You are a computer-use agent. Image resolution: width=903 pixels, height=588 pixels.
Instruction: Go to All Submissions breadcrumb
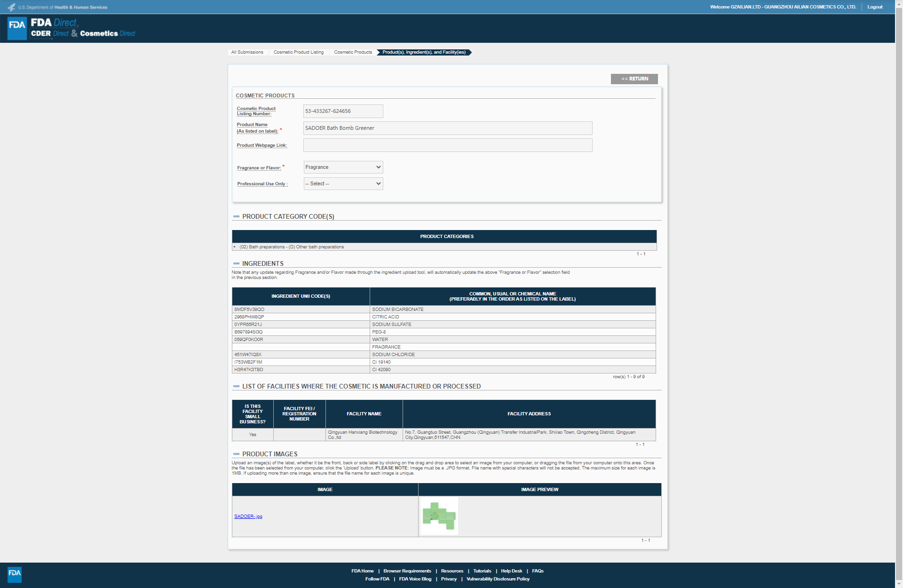point(247,52)
